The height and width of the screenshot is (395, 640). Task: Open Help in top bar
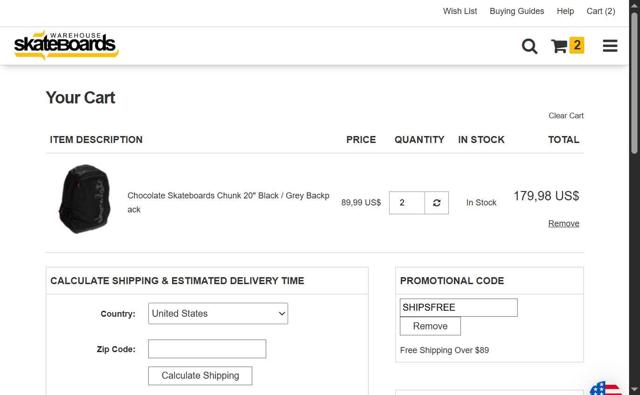coord(565,11)
